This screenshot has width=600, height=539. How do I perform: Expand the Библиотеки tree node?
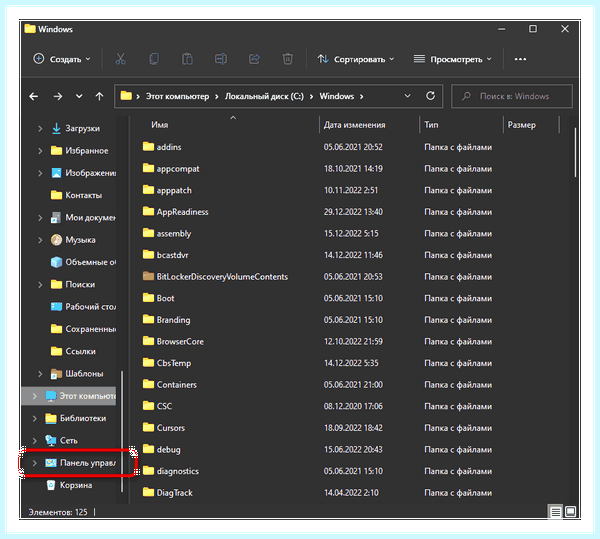tap(34, 418)
